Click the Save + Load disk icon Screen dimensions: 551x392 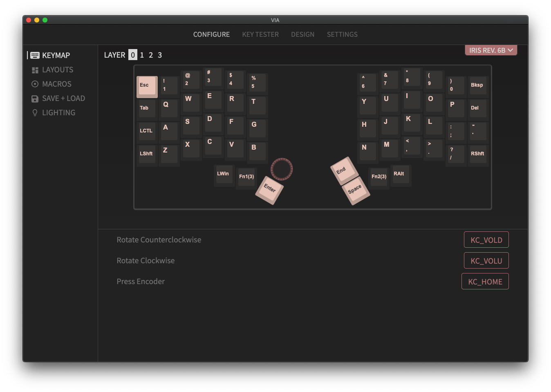click(x=35, y=99)
